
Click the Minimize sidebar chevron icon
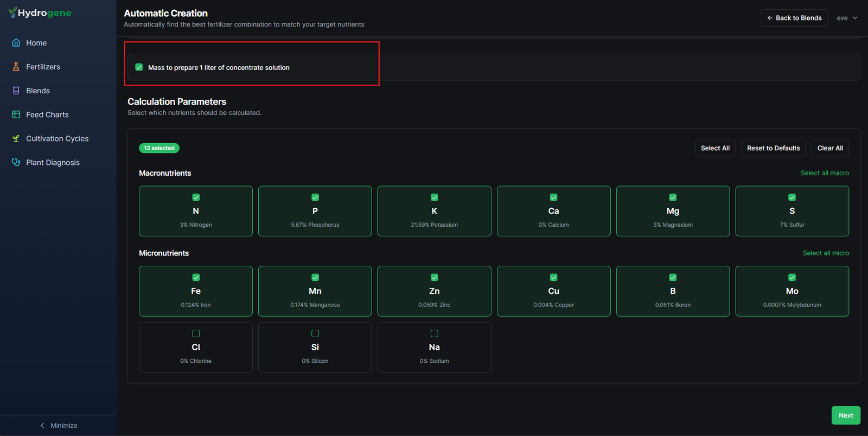[x=42, y=426]
